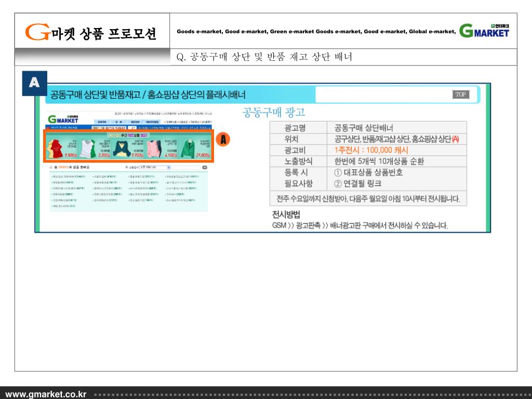Open the category dropdown in embedded page
Screen dimensions: 532x399
[155, 167]
